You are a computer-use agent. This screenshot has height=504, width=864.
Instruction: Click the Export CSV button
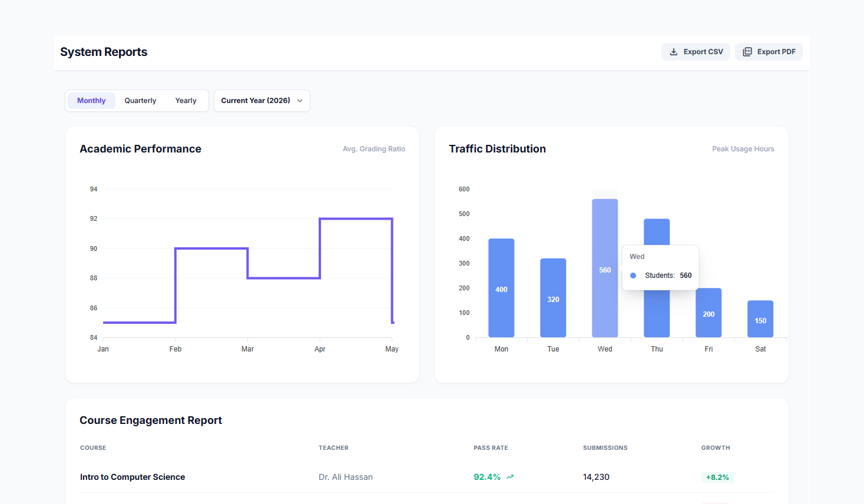coord(696,52)
